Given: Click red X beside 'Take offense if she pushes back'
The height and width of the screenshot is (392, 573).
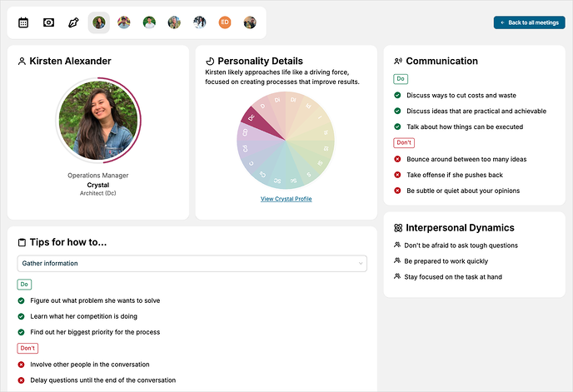Looking at the screenshot, I should pos(398,175).
